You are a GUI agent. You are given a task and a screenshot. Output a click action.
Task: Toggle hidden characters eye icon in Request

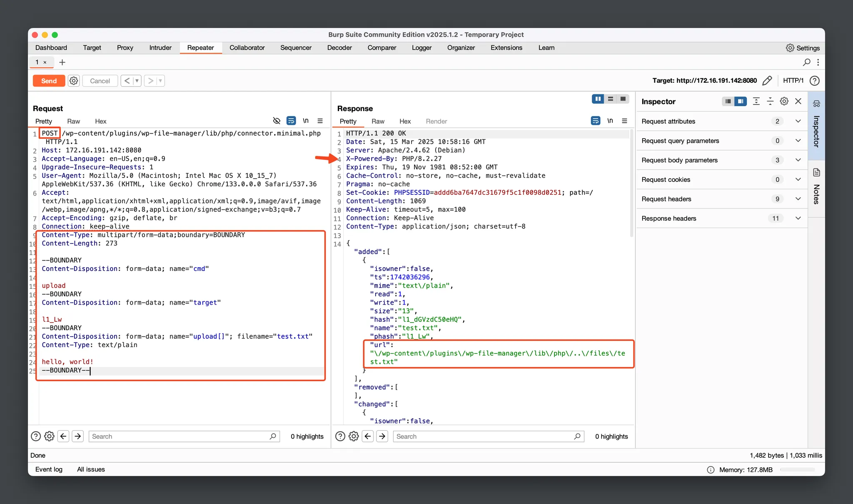point(277,121)
